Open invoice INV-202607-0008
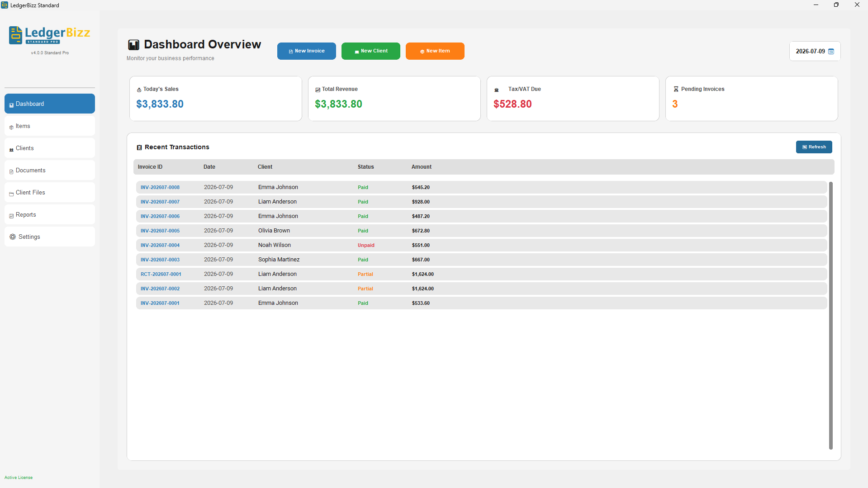 tap(160, 187)
